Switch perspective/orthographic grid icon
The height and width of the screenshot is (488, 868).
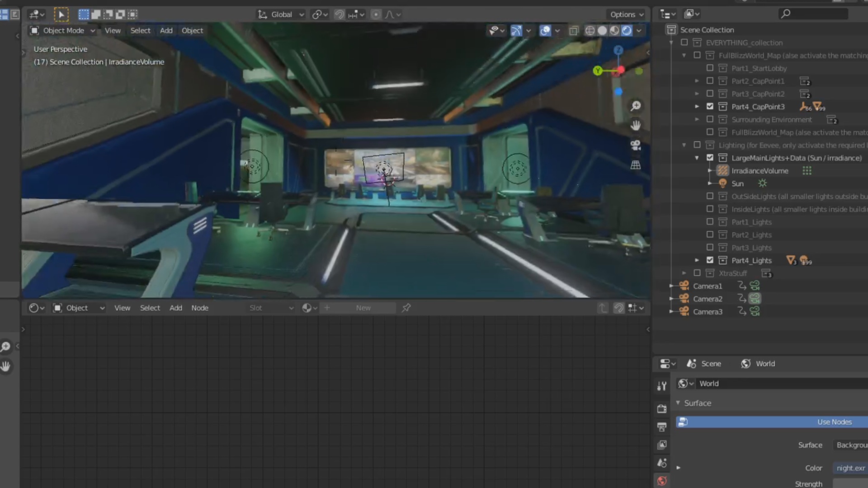click(x=636, y=165)
